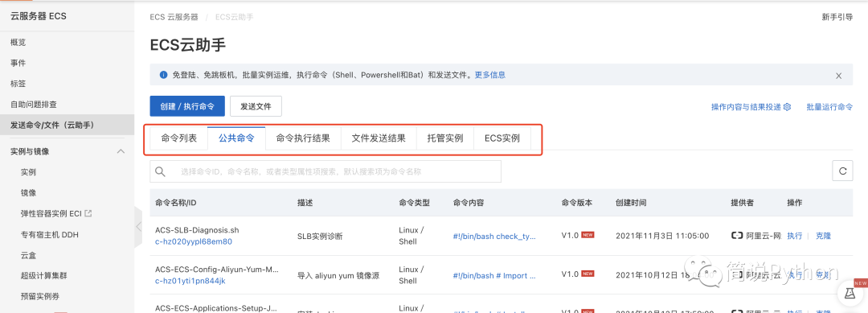Open 超级计算集群 in the sidebar

point(43,275)
